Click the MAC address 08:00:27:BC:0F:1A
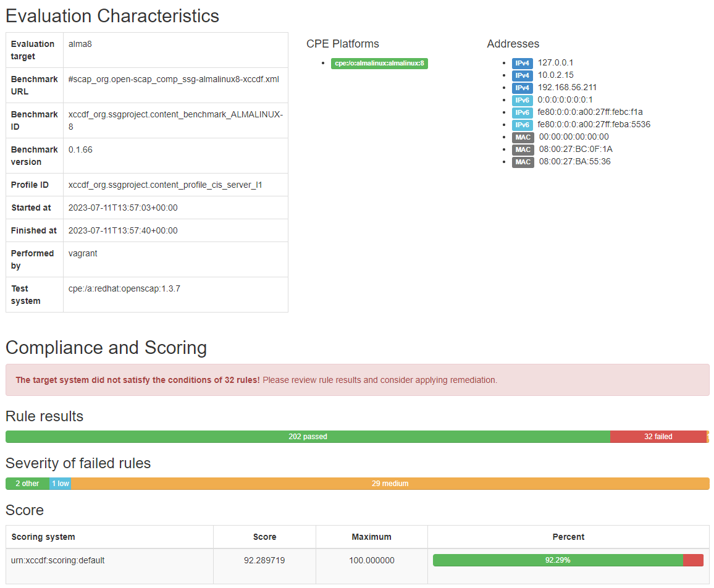 pyautogui.click(x=576, y=149)
